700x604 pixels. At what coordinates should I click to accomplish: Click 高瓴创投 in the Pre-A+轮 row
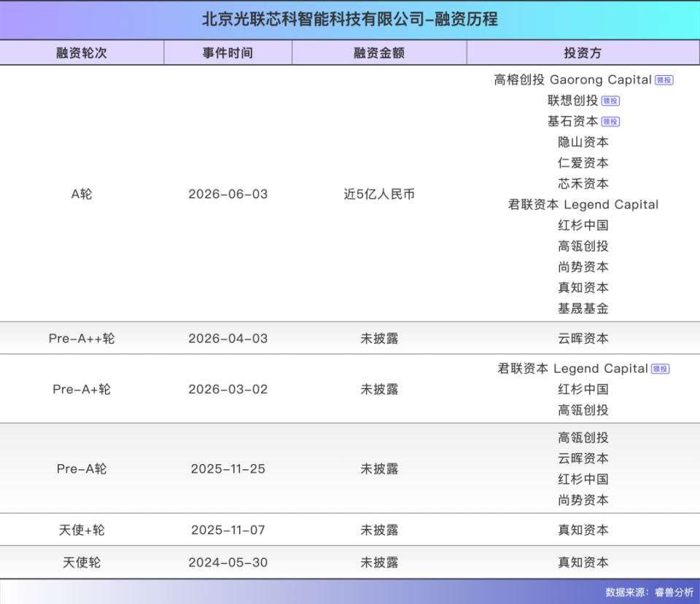click(583, 410)
